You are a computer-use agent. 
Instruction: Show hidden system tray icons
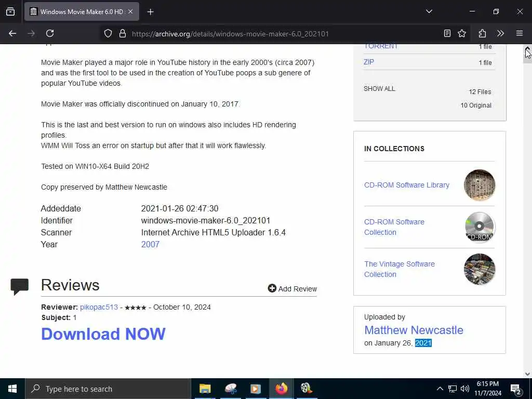click(x=440, y=389)
